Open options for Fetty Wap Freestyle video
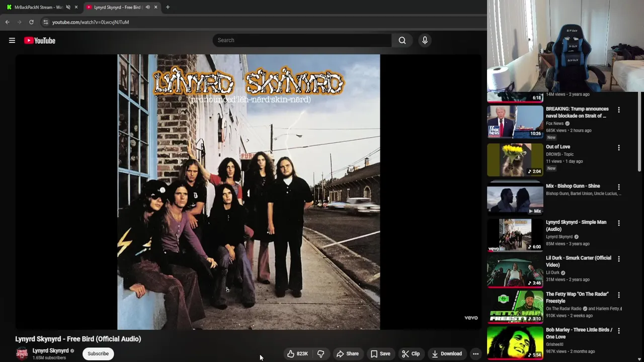This screenshot has width=644, height=362. pos(619,295)
